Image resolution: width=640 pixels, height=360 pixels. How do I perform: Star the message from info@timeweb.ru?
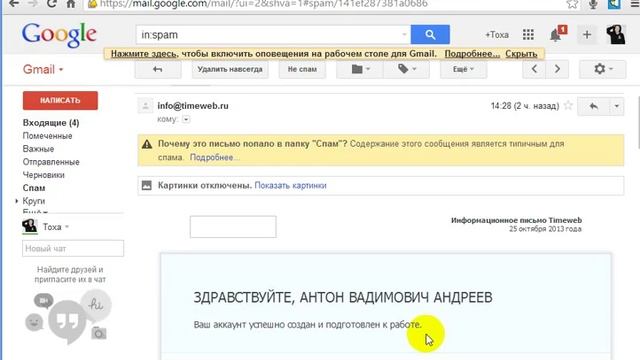tap(568, 106)
